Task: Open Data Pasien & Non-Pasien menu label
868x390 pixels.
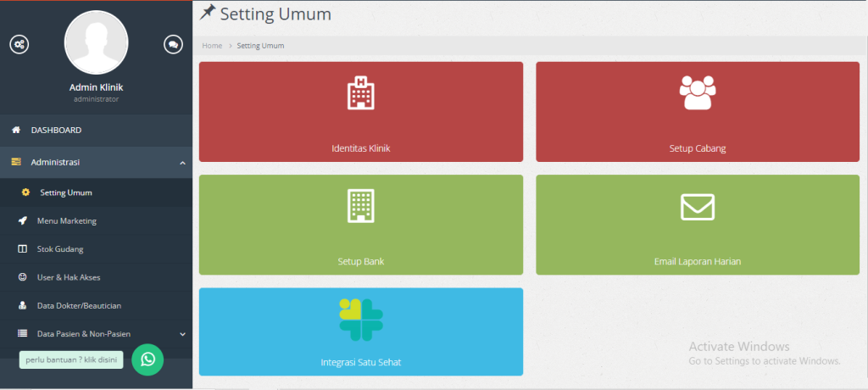Action: coord(84,334)
